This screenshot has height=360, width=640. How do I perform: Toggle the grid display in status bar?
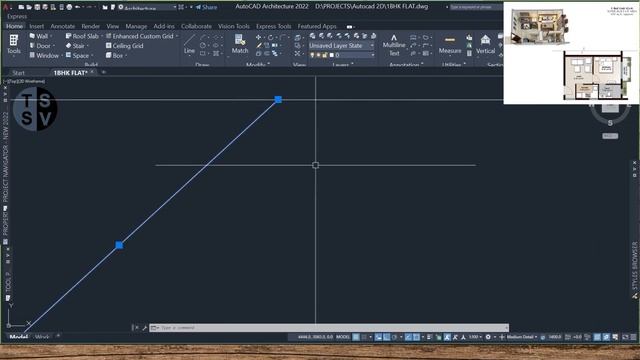(x=356, y=337)
